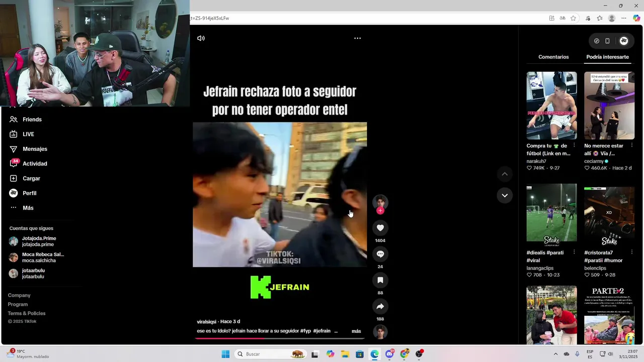Click the taskbar Buscar search box
The width and height of the screenshot is (644, 362).
(271, 354)
